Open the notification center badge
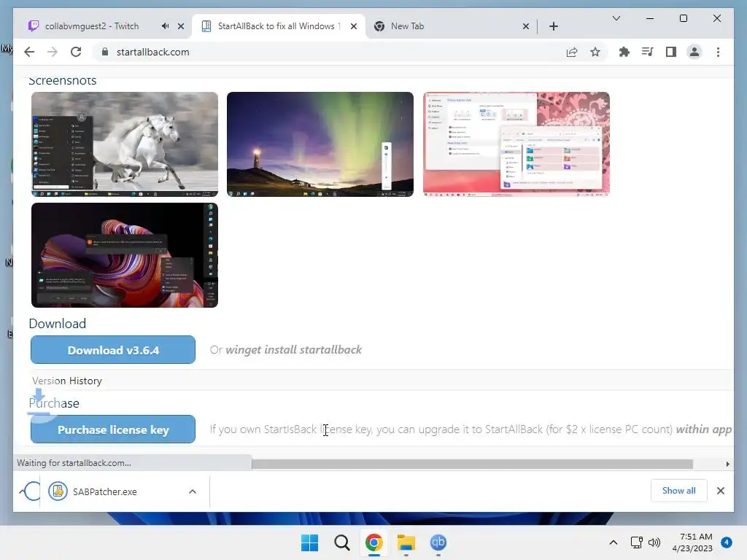 (x=727, y=542)
